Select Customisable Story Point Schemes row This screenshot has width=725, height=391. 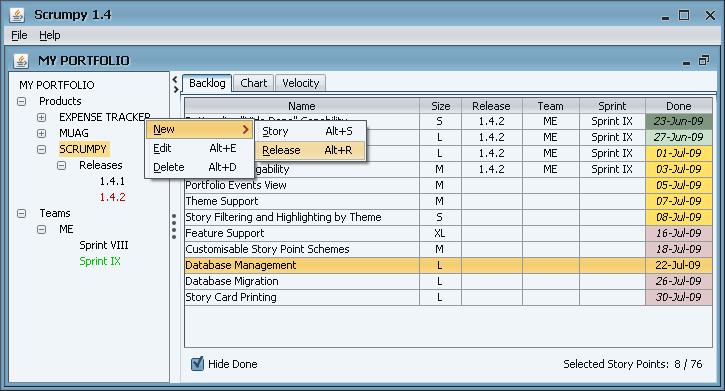(449, 250)
